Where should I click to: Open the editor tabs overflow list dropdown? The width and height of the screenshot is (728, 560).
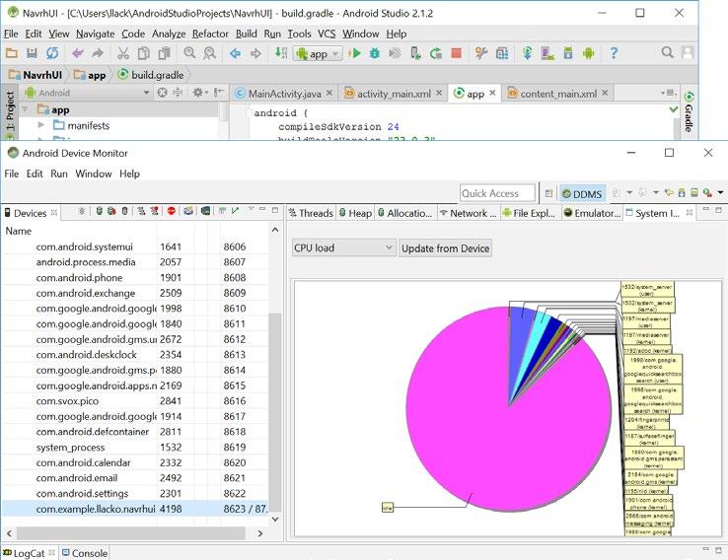pyautogui.click(x=669, y=93)
